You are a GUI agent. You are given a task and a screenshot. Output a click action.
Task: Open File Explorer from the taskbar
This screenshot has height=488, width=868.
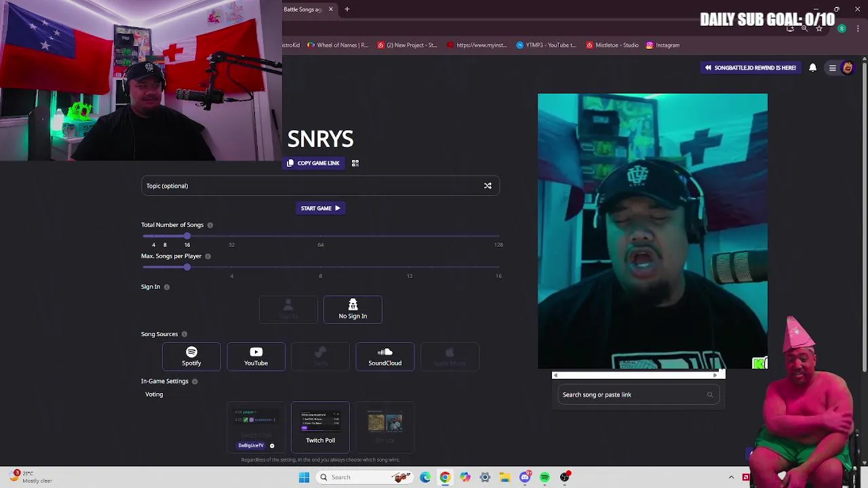pos(505,477)
